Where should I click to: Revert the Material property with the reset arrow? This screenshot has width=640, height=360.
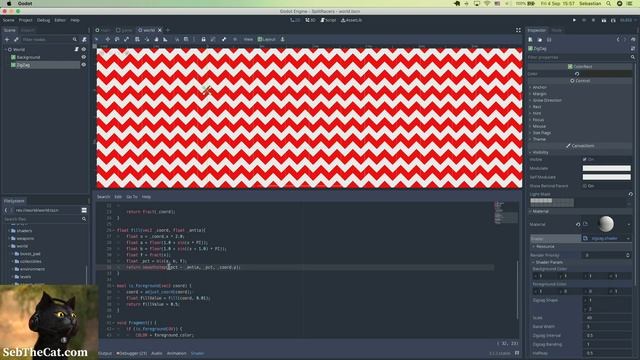[578, 224]
